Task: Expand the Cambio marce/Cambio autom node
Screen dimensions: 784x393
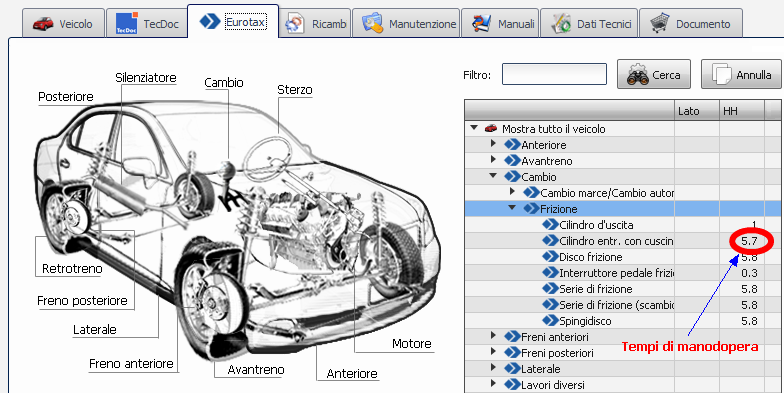Action: [512, 192]
